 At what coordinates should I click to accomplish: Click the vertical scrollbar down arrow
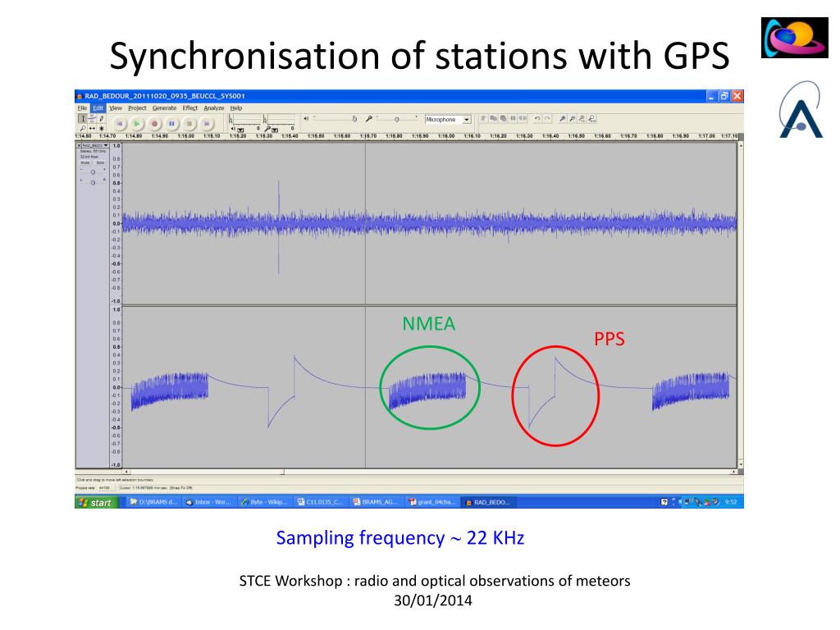(x=741, y=464)
